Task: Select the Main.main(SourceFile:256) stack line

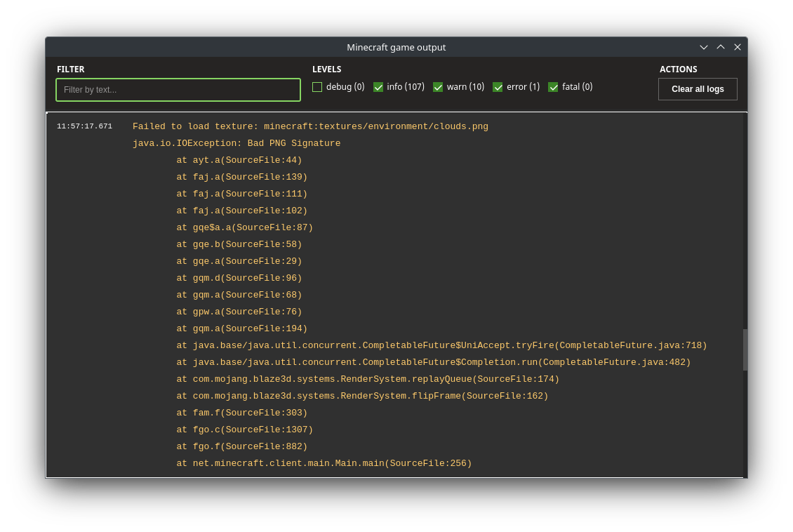Action: [x=324, y=463]
